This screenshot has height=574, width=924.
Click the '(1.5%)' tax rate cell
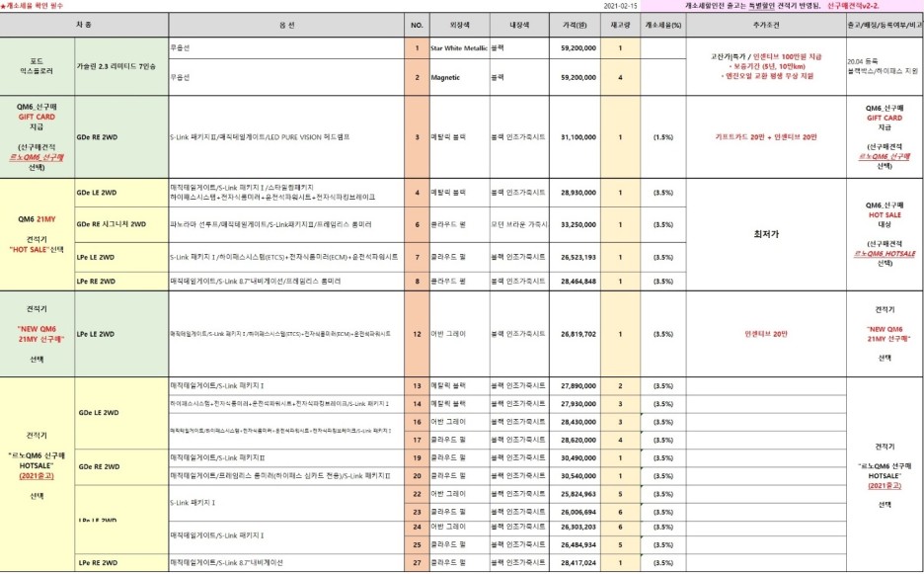click(x=663, y=137)
